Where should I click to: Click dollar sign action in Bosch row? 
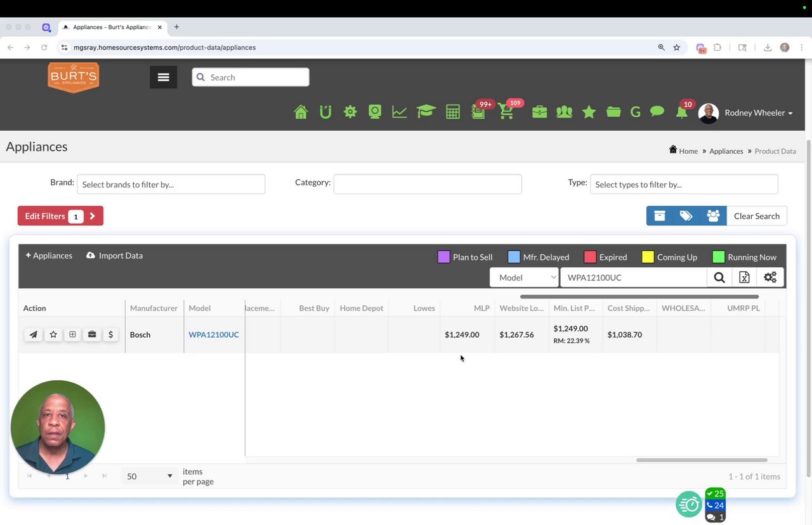pyautogui.click(x=111, y=335)
